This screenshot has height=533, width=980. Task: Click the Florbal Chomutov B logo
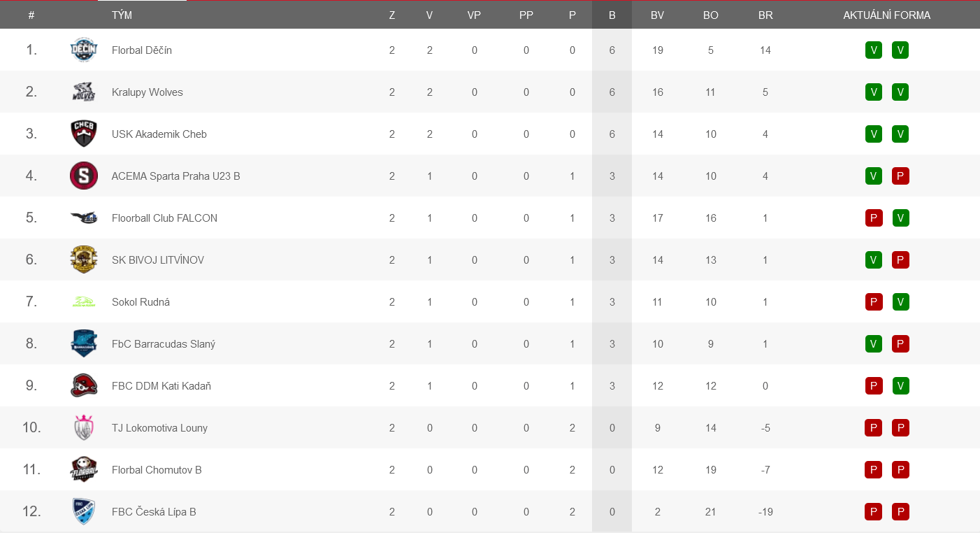pos(84,469)
